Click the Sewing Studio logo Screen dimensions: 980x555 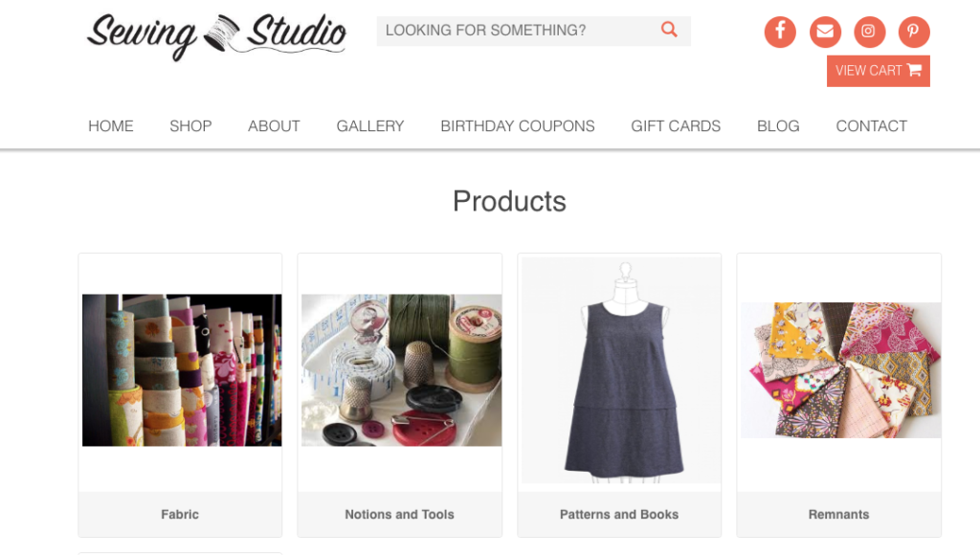click(x=216, y=36)
